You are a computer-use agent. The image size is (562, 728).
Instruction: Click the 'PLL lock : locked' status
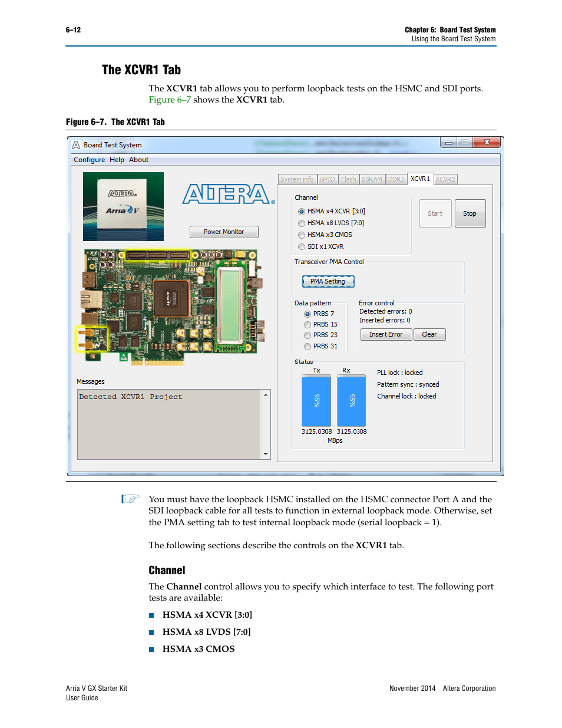click(x=400, y=373)
